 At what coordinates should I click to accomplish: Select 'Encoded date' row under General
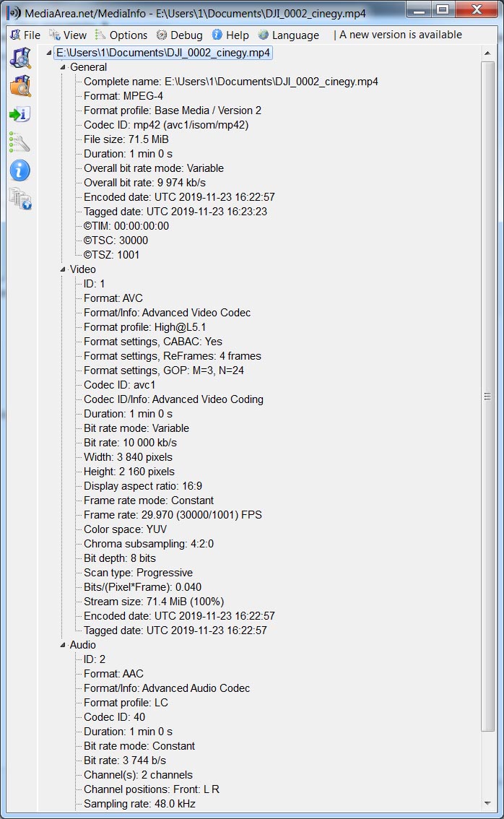tap(179, 197)
